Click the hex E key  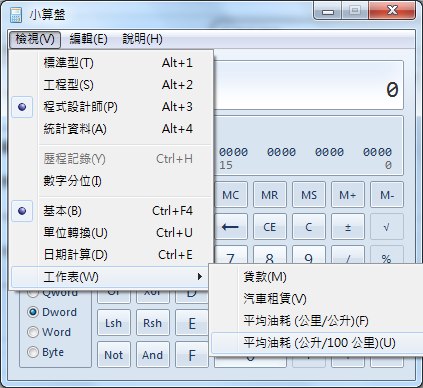click(x=192, y=323)
